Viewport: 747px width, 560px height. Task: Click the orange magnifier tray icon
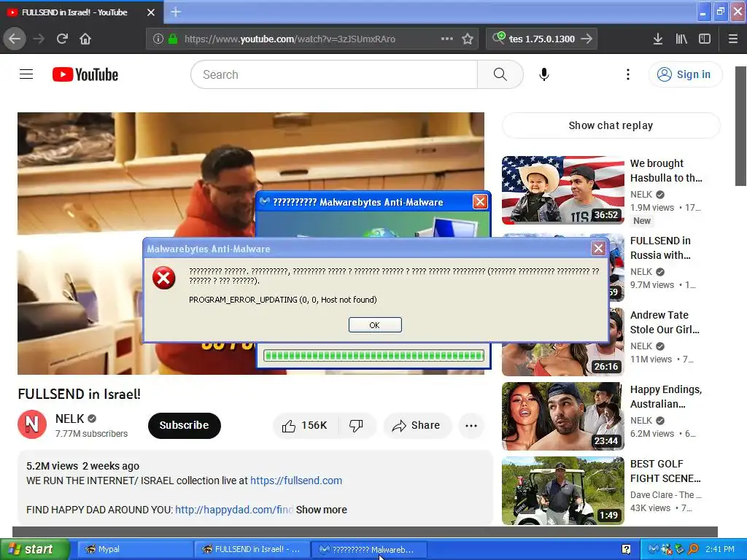pyautogui.click(x=694, y=549)
